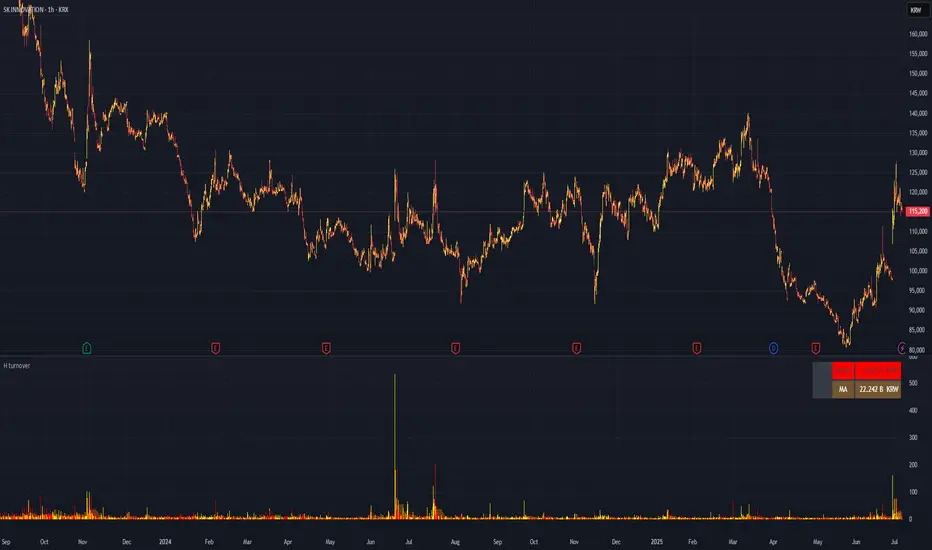Click the 500 turnover axis label
This screenshot has height=550, width=932.
point(914,384)
